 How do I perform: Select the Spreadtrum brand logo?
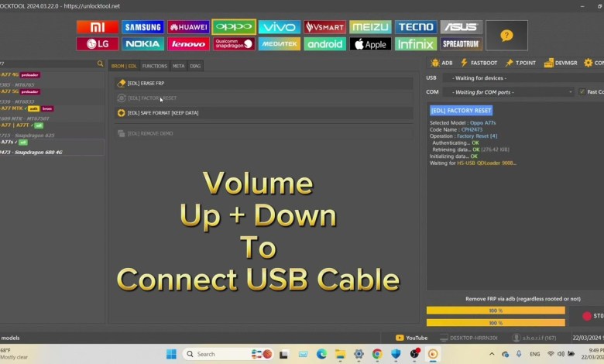click(461, 44)
